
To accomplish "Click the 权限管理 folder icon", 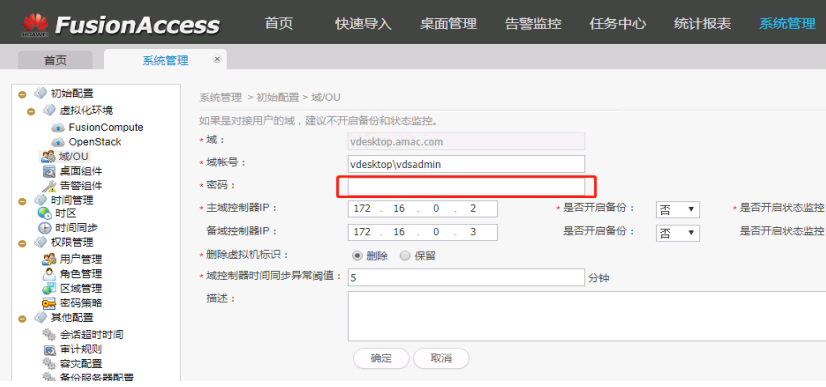I will (x=40, y=242).
